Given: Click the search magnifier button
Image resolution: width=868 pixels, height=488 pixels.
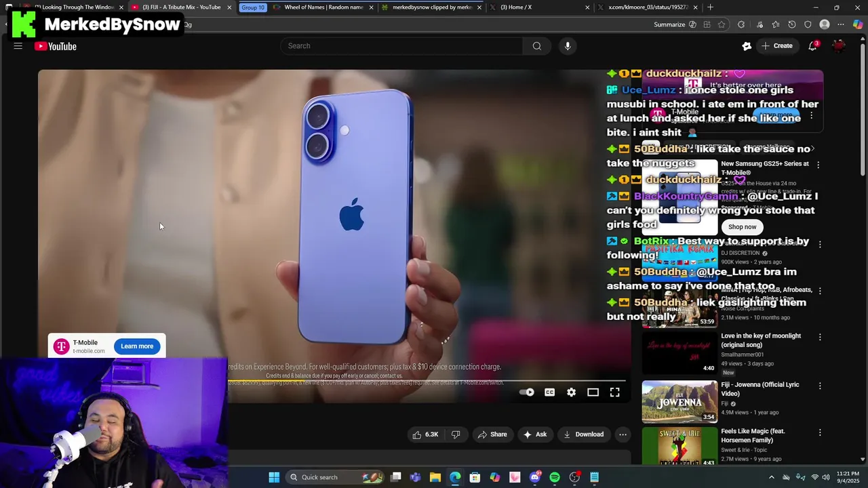Looking at the screenshot, I should tap(537, 46).
